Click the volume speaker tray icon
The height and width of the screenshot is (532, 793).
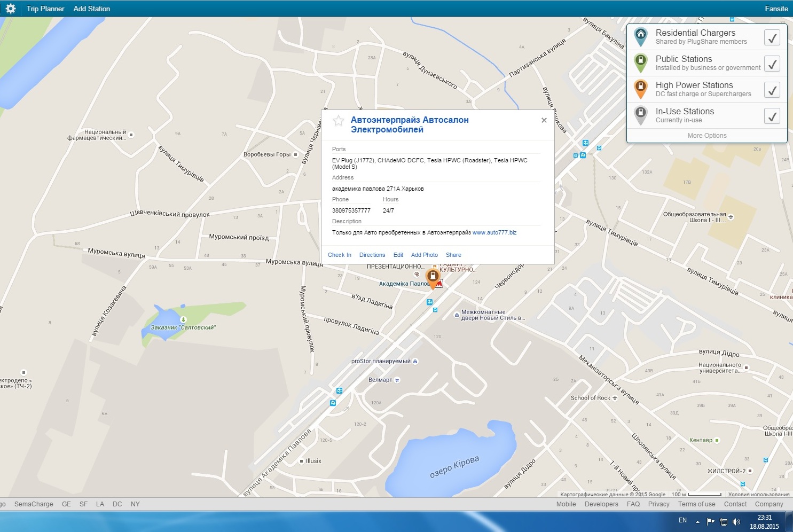point(736,521)
